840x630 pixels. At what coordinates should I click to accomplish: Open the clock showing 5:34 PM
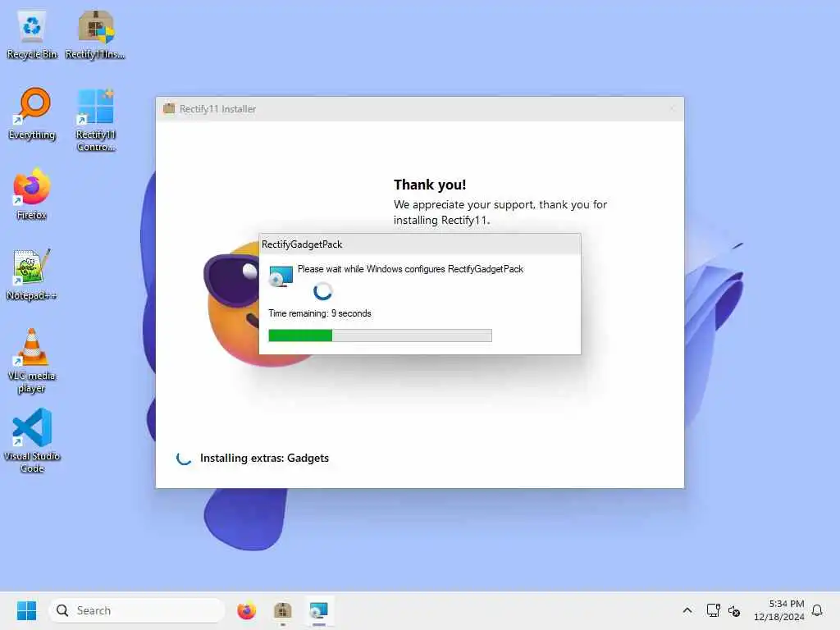[779, 610]
